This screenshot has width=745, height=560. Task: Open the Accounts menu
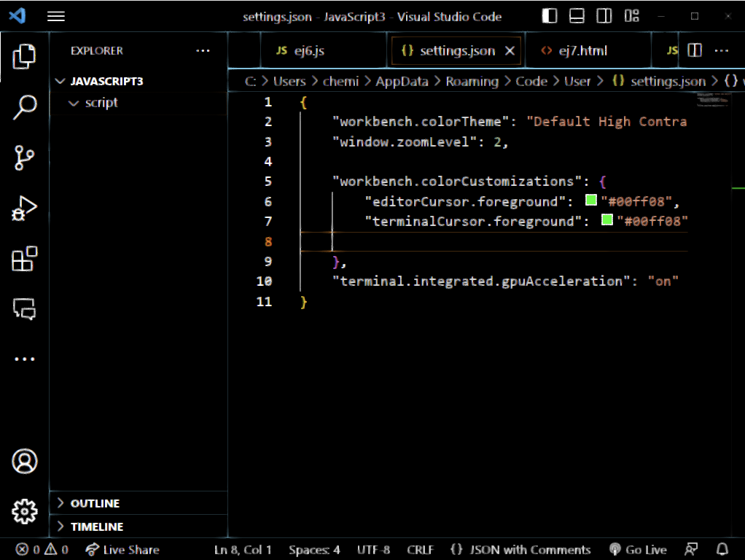tap(24, 461)
